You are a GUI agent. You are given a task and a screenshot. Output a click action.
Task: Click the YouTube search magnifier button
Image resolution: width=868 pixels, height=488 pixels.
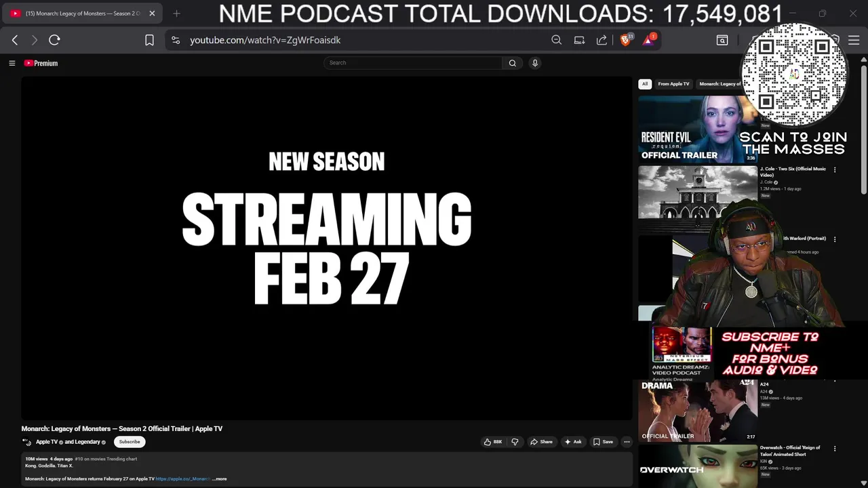pos(513,63)
